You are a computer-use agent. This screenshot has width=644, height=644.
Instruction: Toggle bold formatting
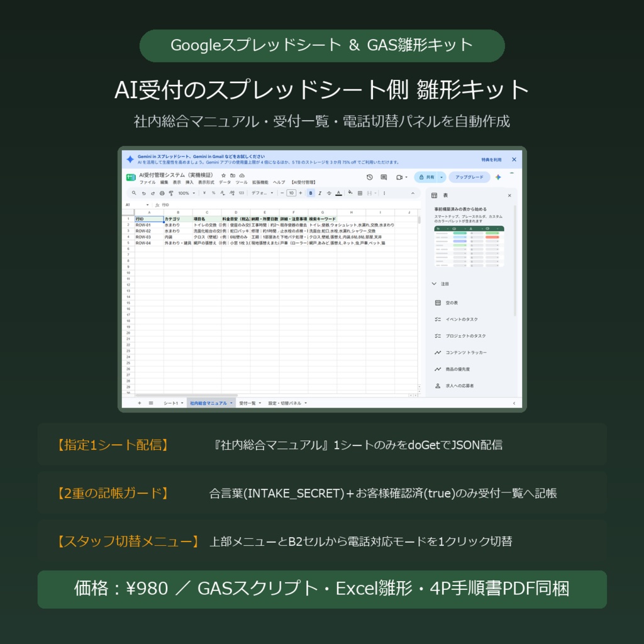pos(311,193)
